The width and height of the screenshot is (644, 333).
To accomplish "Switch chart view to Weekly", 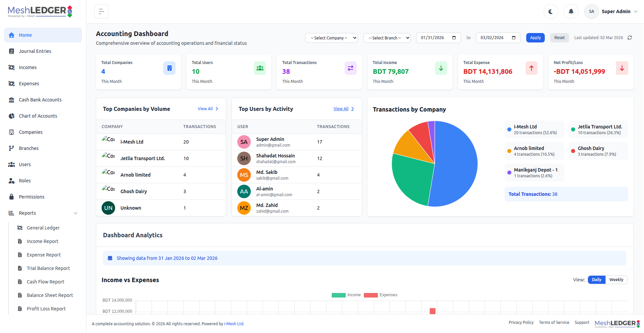I will coord(616,280).
